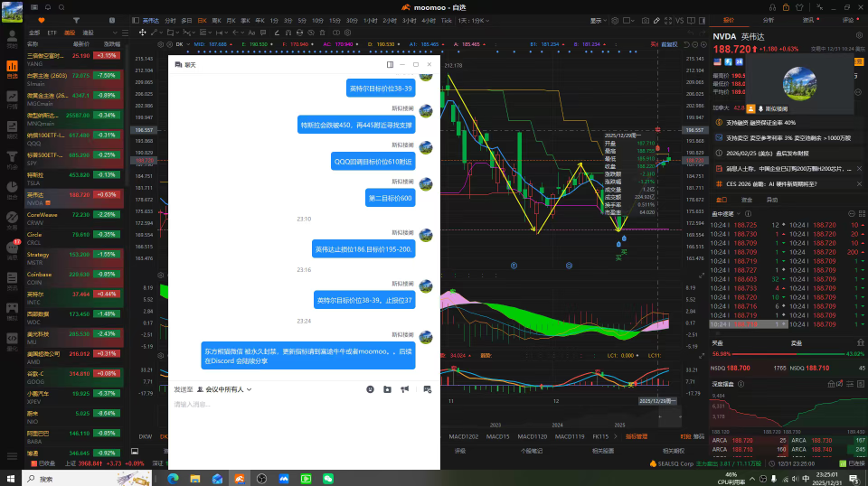Open the 交易 trade sidebar icon
The width and height of the screenshot is (868, 486).
(12, 220)
